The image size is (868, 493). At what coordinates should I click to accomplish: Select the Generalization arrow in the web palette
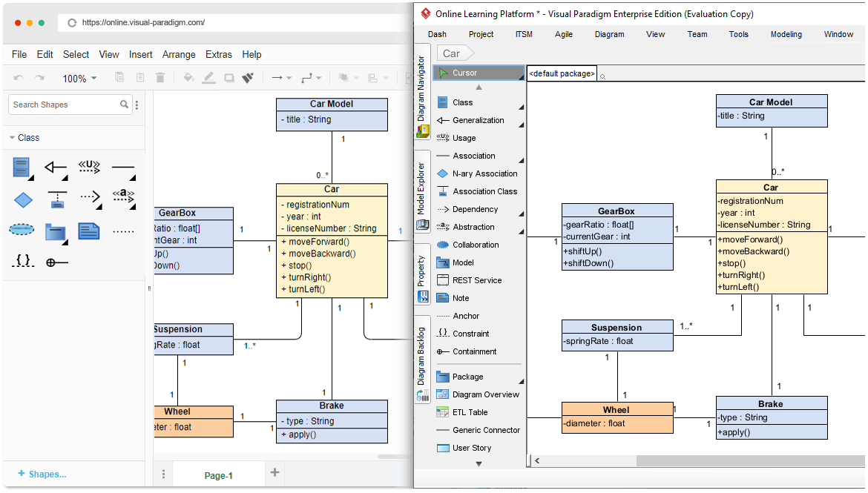tap(56, 168)
